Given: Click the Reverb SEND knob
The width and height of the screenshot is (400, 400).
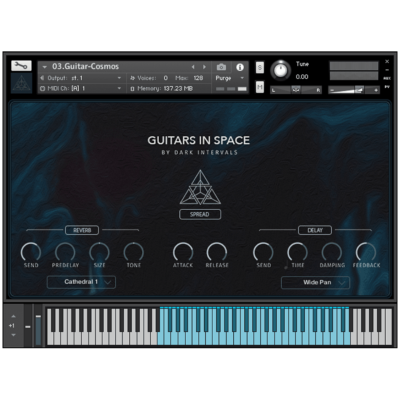Looking at the screenshot, I should [31, 252].
